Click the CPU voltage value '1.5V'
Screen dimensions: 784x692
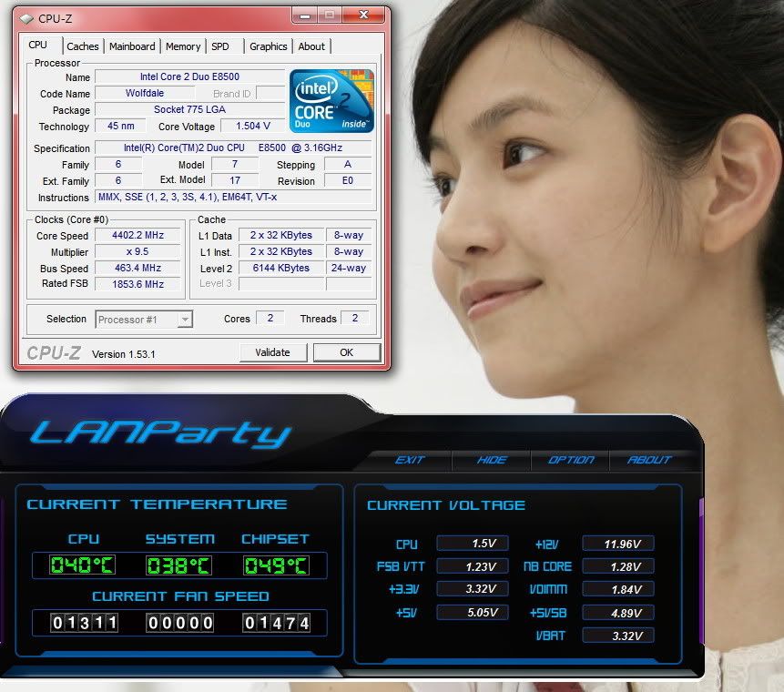pos(473,544)
